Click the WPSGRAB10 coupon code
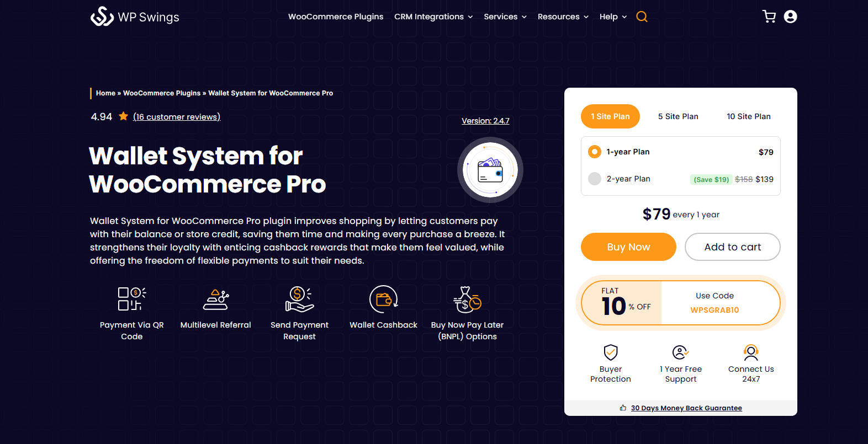The width and height of the screenshot is (868, 444). [x=714, y=310]
